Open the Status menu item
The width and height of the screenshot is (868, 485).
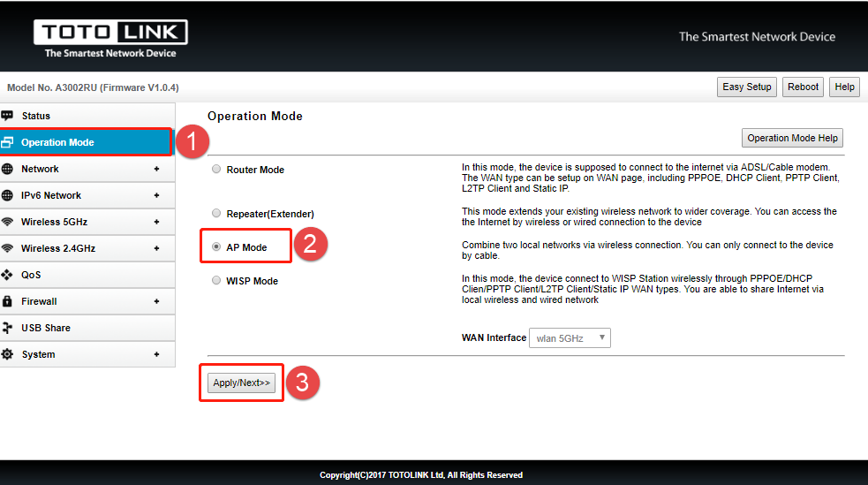tap(87, 116)
